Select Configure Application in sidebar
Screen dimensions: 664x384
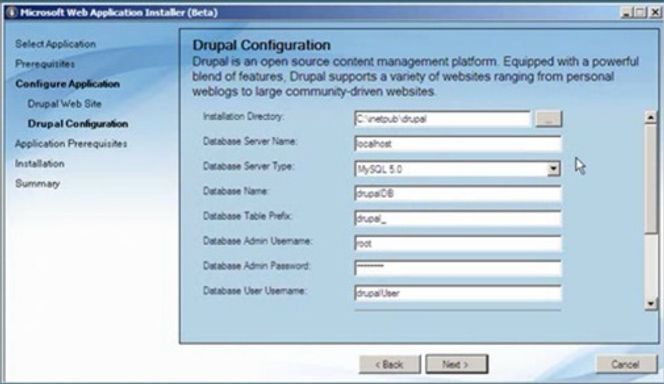[67, 84]
